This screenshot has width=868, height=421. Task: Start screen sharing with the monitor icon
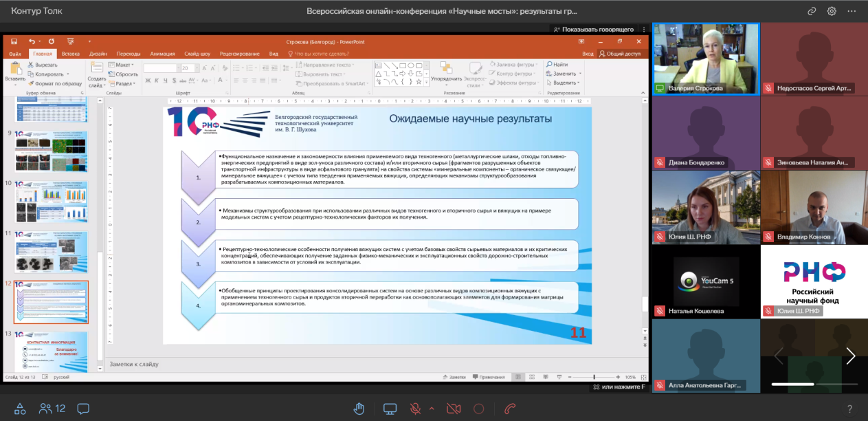pos(390,409)
